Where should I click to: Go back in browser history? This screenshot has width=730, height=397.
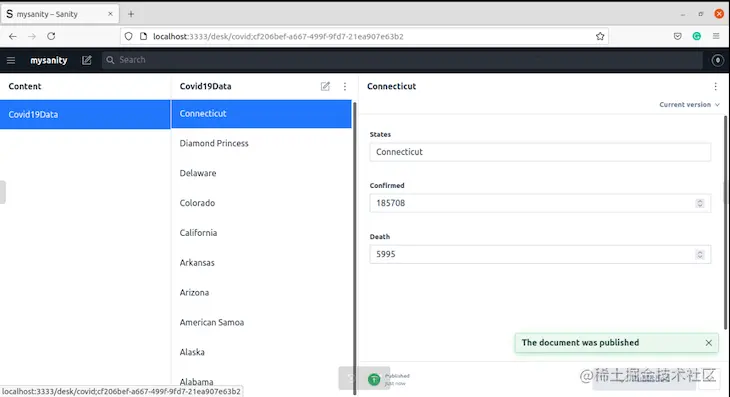(x=13, y=36)
